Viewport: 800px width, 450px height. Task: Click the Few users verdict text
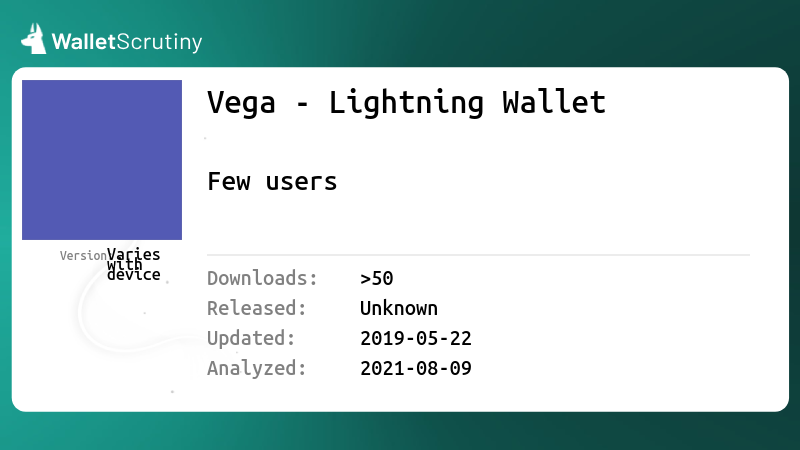pos(272,182)
